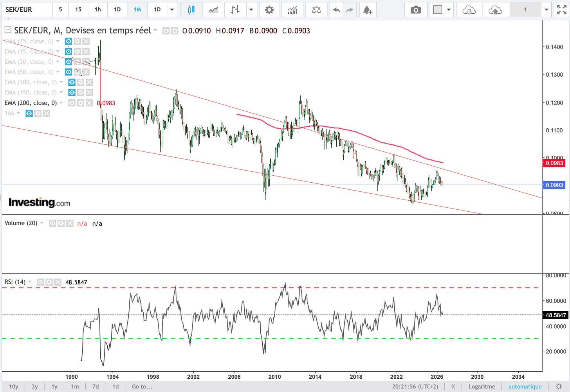Set the bottom range to 7d
The image size is (570, 392).
pos(96,387)
